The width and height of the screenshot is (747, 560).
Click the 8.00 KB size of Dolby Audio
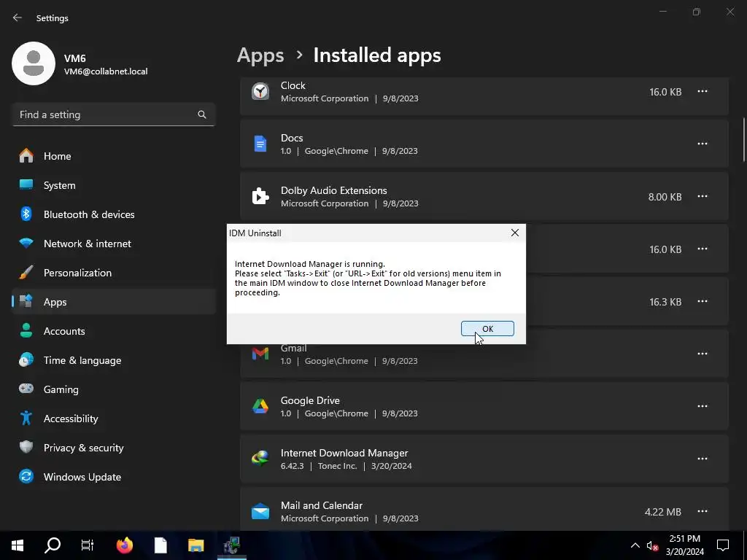pos(665,197)
